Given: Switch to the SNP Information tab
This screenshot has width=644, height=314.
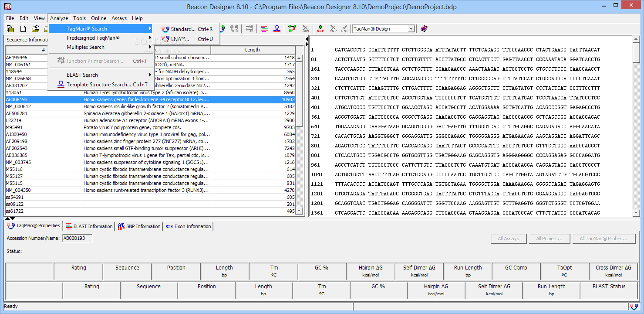Looking at the screenshot, I should (x=139, y=226).
